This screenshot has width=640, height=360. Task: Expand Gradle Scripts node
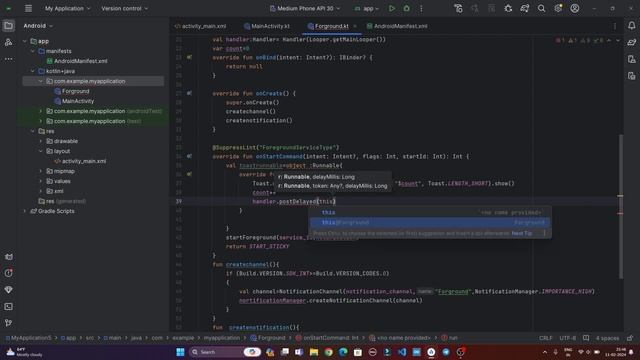pos(25,211)
